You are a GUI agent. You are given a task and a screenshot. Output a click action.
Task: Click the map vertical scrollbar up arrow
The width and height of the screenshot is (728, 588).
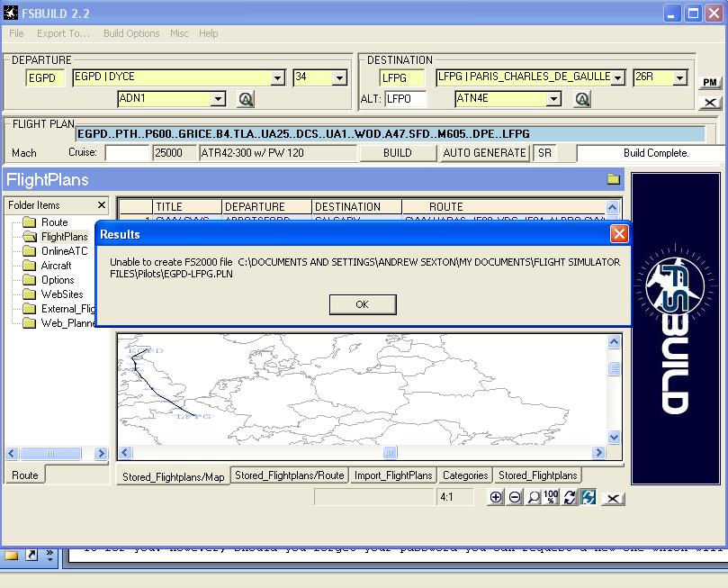coord(614,342)
